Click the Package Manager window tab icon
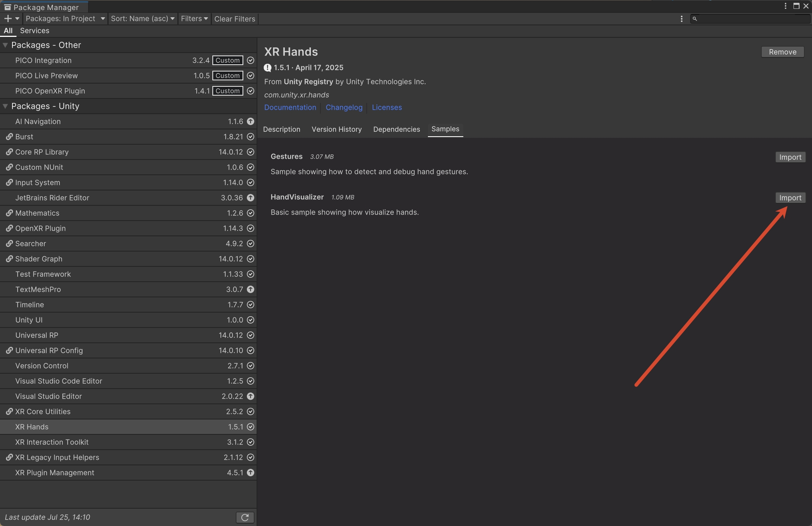 [x=7, y=7]
